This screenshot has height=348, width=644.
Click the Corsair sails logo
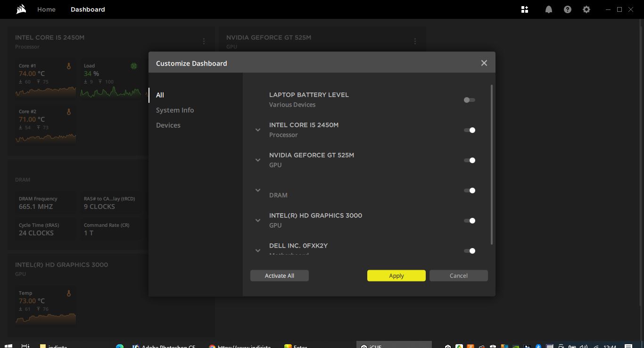(x=21, y=9)
